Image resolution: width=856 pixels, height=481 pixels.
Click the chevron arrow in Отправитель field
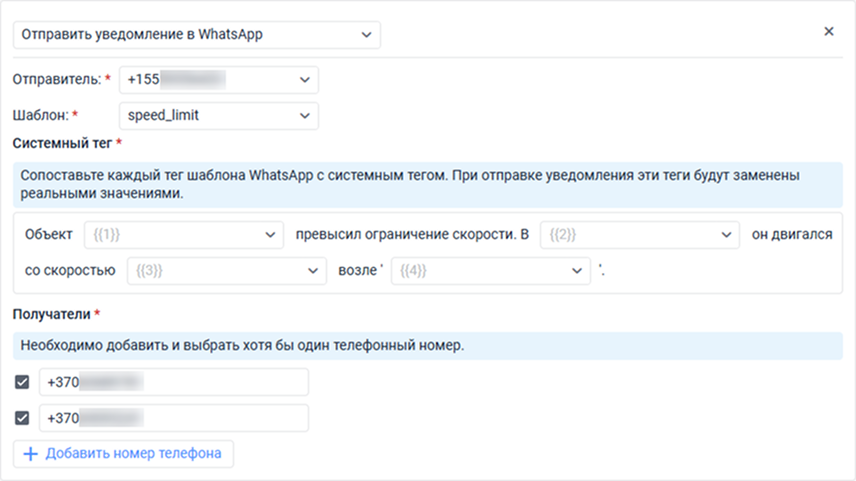coord(304,80)
